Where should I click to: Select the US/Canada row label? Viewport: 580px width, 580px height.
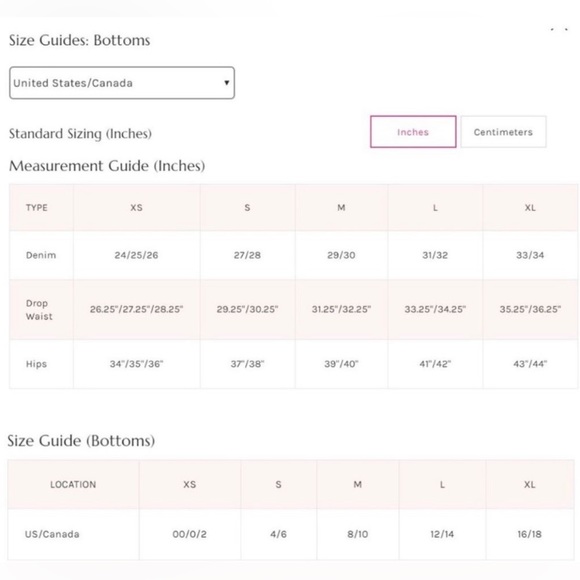[52, 534]
